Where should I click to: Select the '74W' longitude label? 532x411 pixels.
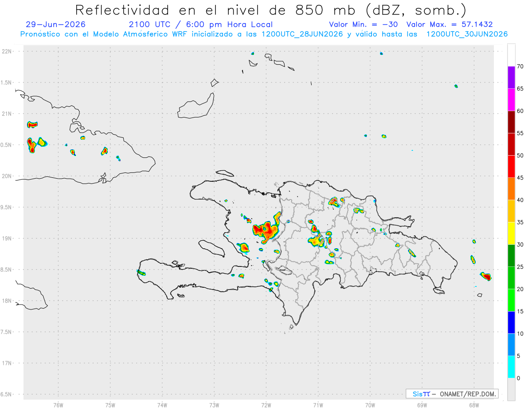pos(162,405)
